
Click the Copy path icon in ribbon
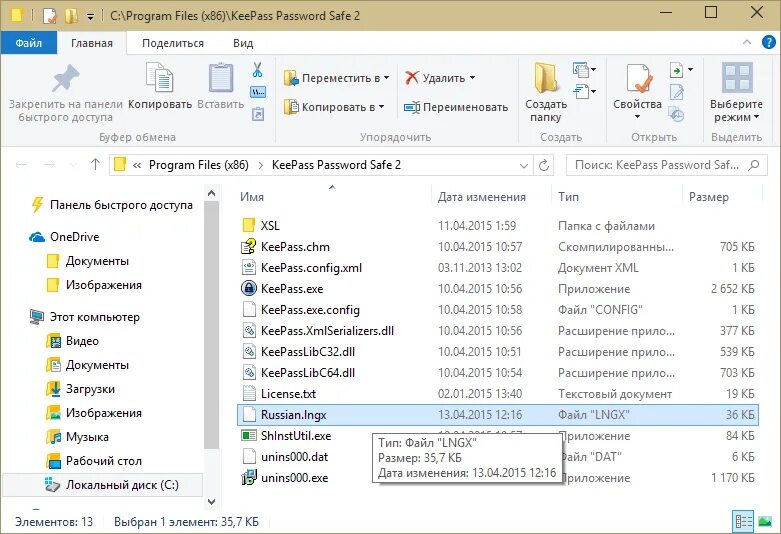pyautogui.click(x=258, y=92)
